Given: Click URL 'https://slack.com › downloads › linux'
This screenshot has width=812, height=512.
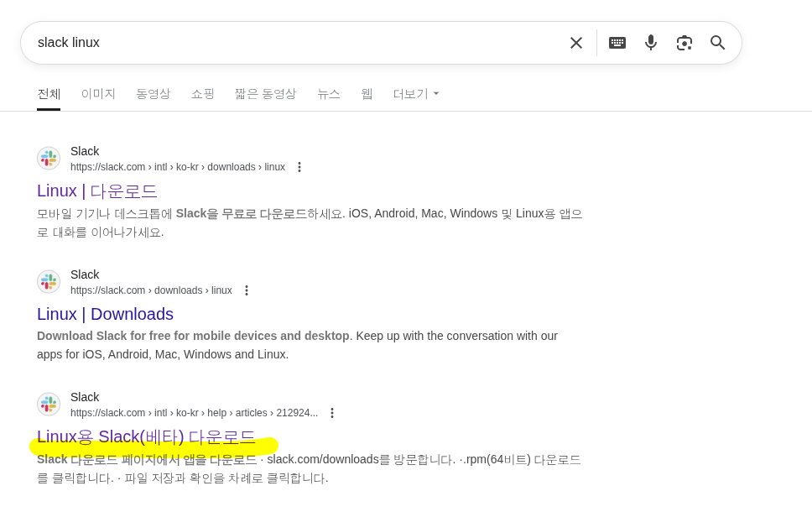Looking at the screenshot, I should click(x=151, y=290).
